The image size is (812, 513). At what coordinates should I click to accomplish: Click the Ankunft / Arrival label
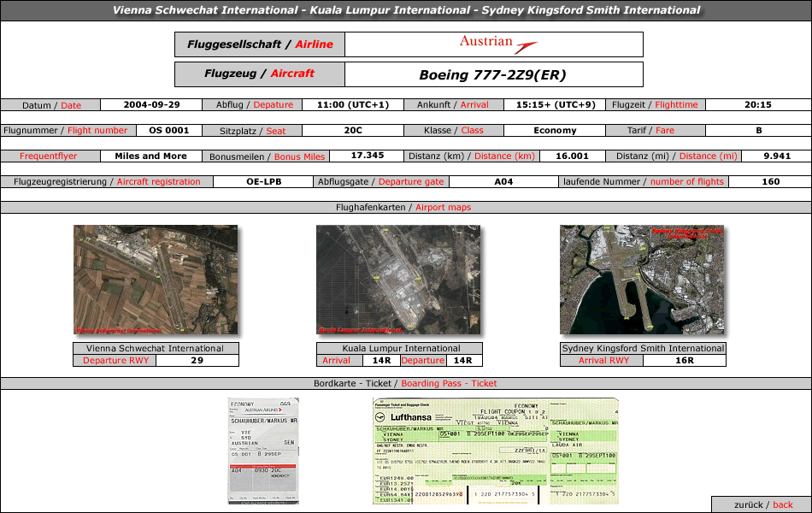point(453,104)
